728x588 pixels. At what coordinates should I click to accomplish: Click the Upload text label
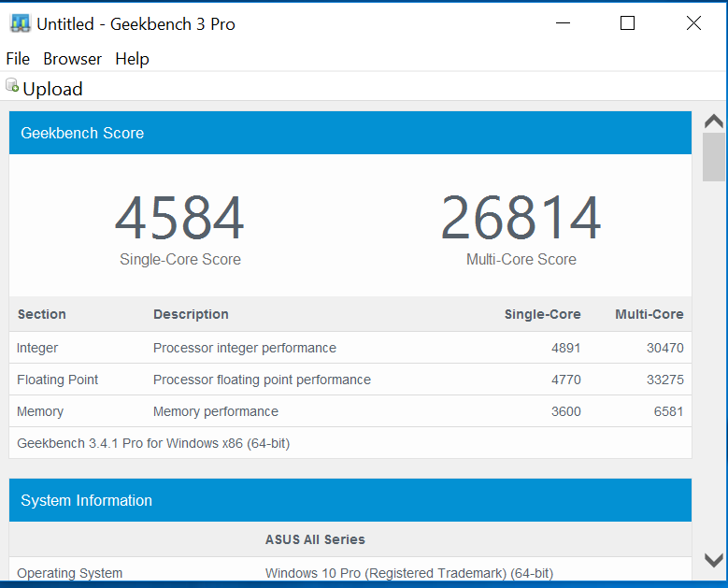(x=52, y=89)
